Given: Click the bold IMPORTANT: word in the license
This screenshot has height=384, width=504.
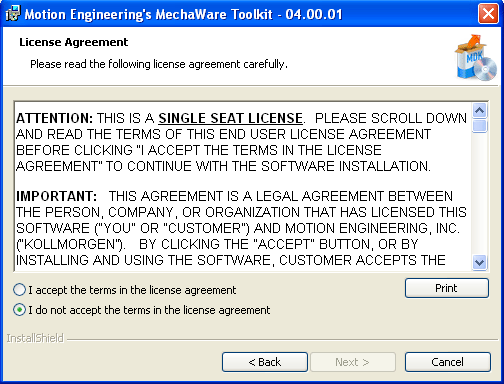Looking at the screenshot, I should click(56, 196).
